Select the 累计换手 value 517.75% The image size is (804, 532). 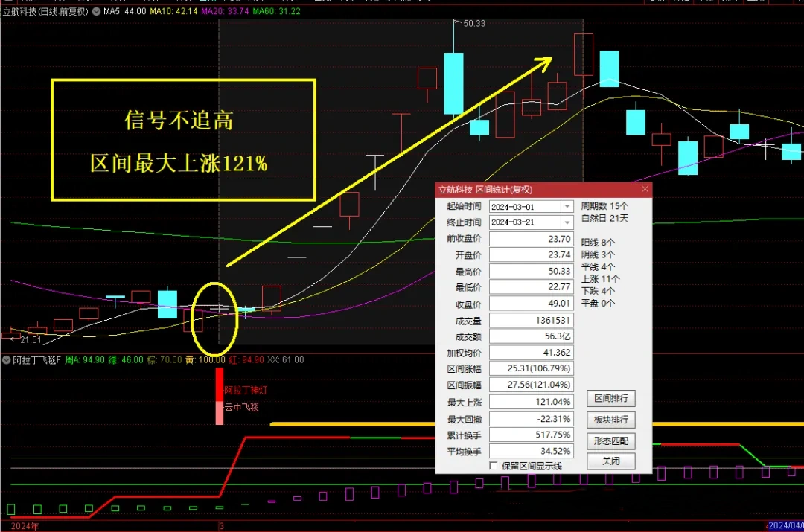[x=532, y=435]
